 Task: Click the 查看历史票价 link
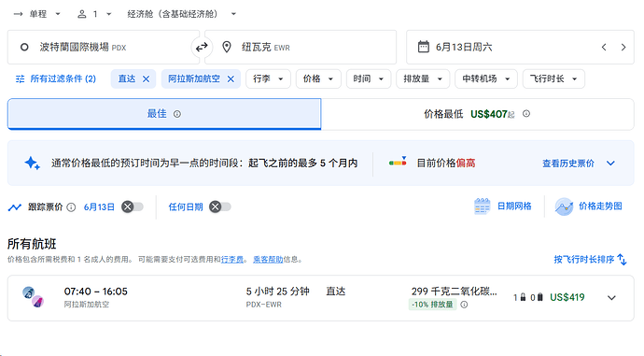(568, 164)
